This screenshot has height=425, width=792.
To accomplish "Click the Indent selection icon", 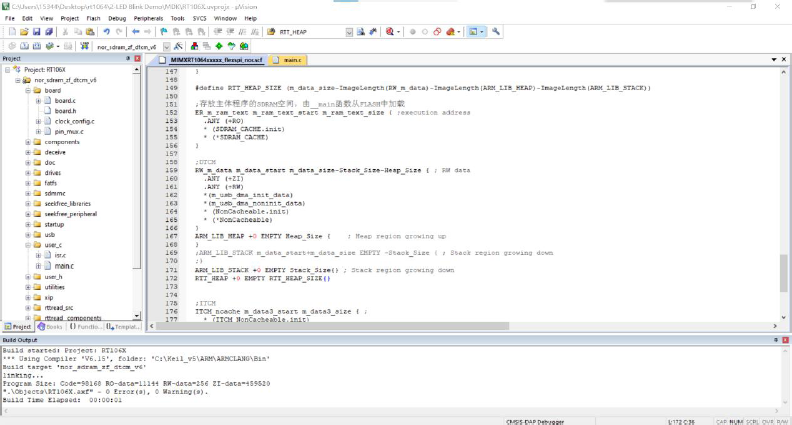I will (x=218, y=31).
